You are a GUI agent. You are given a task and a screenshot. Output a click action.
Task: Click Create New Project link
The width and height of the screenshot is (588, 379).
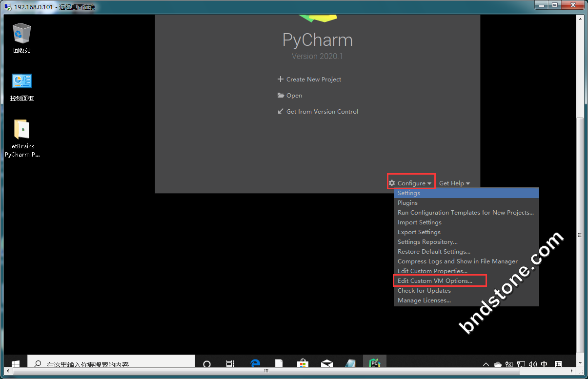point(313,79)
